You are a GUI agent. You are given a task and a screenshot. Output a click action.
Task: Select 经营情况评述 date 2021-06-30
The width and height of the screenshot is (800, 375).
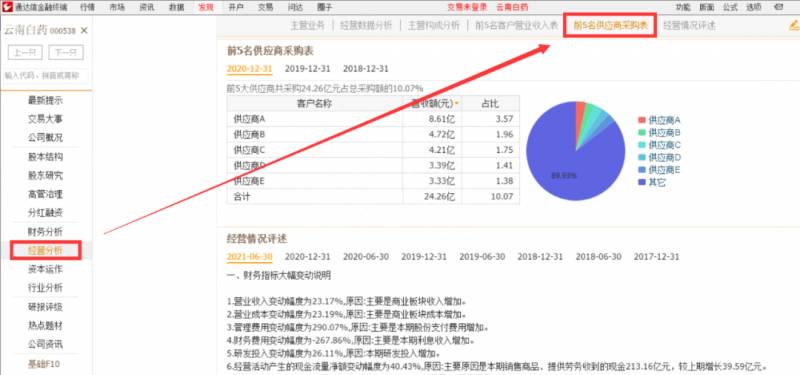(249, 257)
